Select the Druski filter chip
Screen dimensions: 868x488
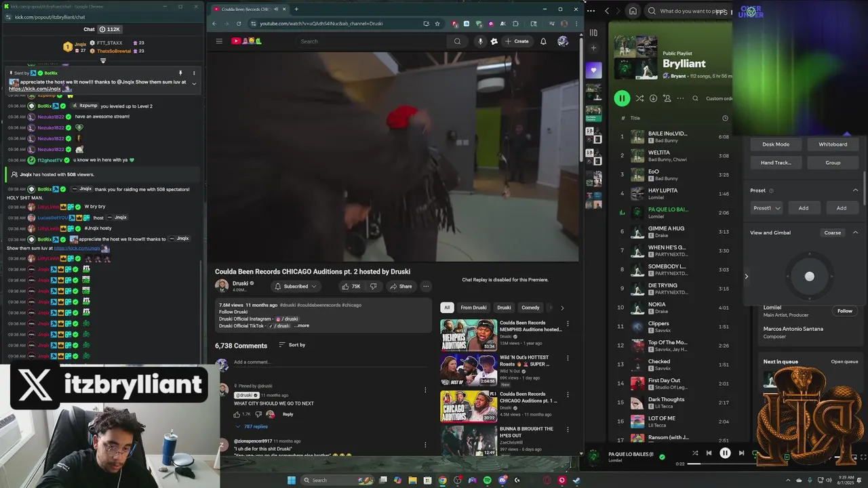click(504, 308)
